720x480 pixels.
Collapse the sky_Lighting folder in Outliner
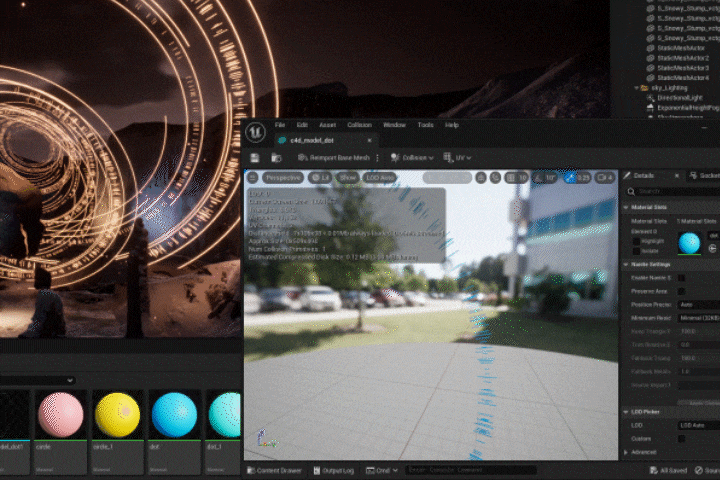[x=636, y=88]
